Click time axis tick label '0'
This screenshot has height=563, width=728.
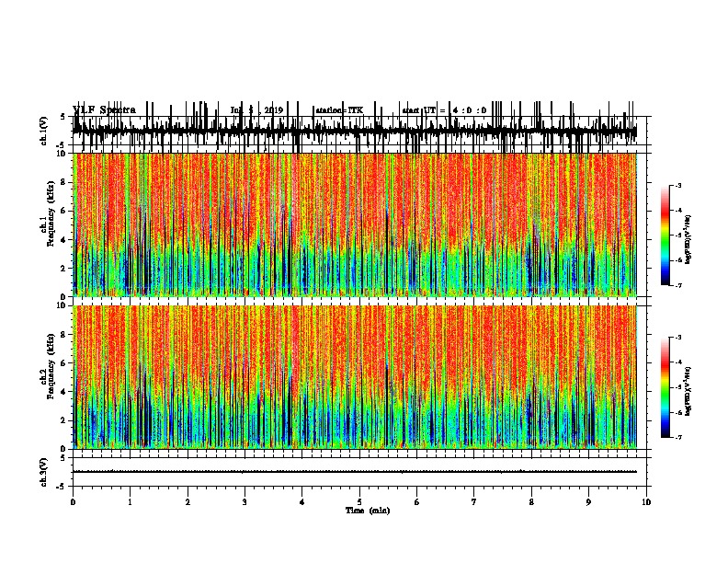73,502
